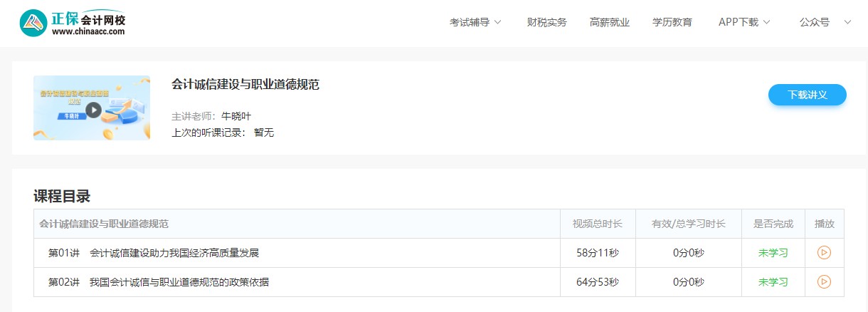
Task: Click the course title 会计诚信建设与职业道德规范
Action: pos(245,84)
